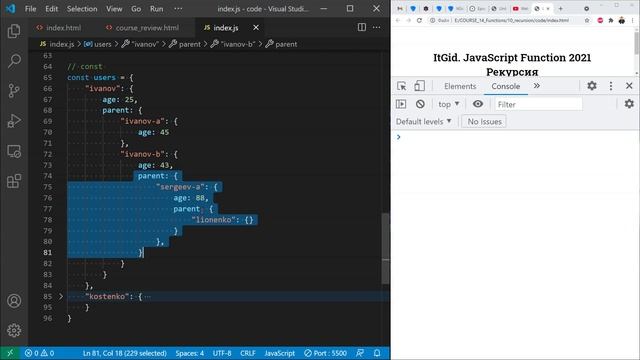Show more DevTools tabs with the chevron
The width and height of the screenshot is (640, 360).
[537, 86]
